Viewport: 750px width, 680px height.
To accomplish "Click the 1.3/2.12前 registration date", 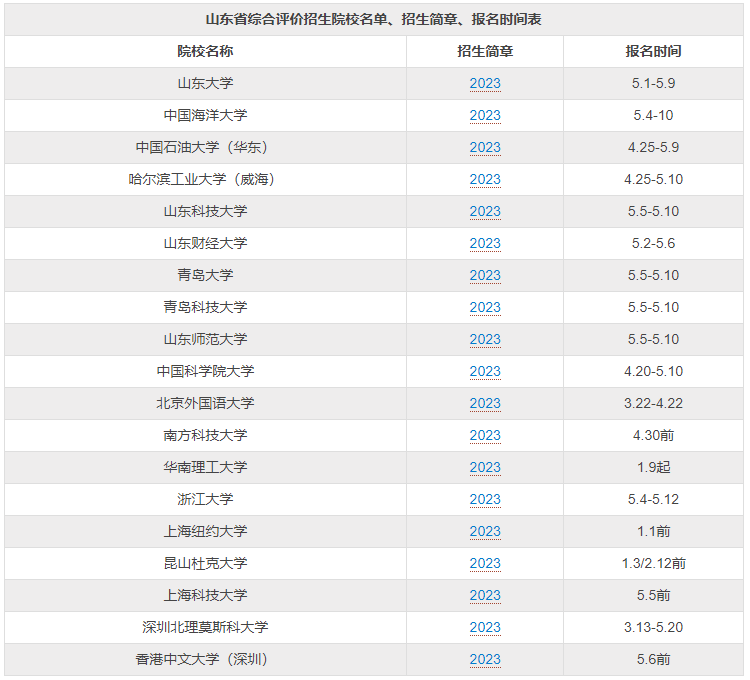I will tap(653, 564).
